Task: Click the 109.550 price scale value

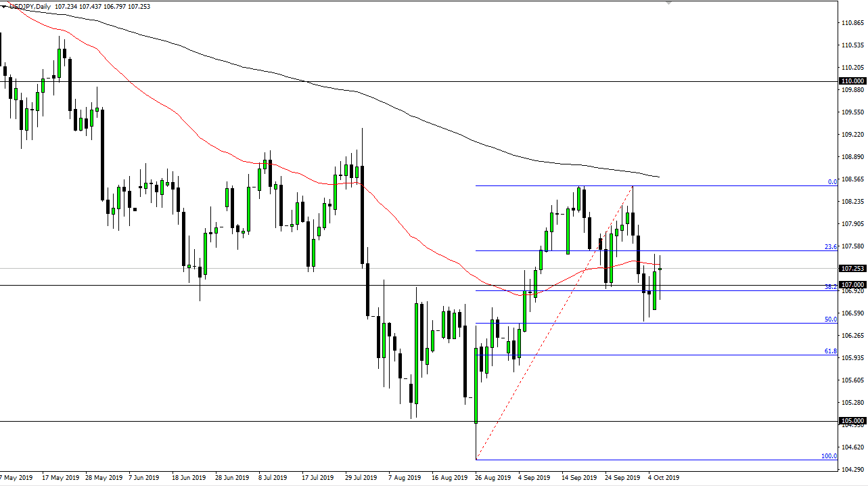Action: [x=854, y=112]
